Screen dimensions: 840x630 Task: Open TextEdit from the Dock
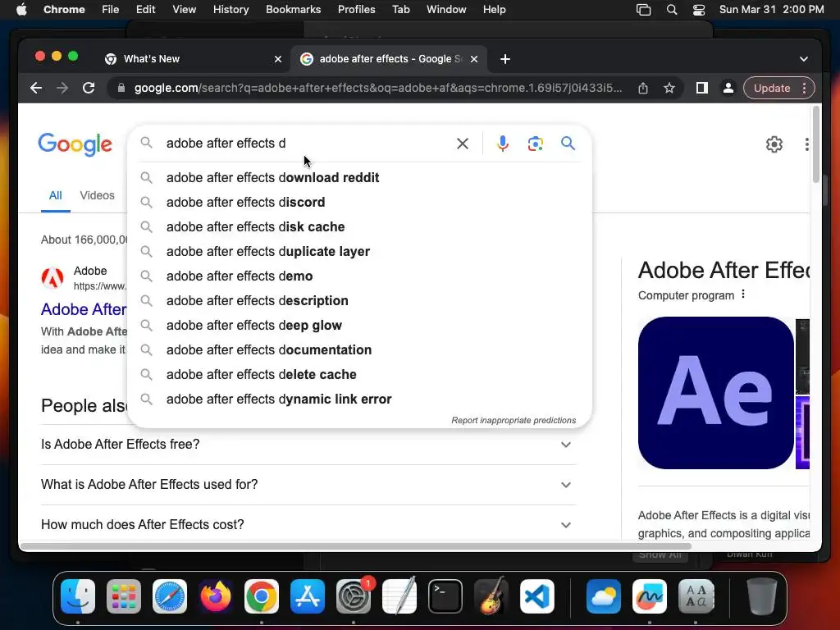click(399, 596)
